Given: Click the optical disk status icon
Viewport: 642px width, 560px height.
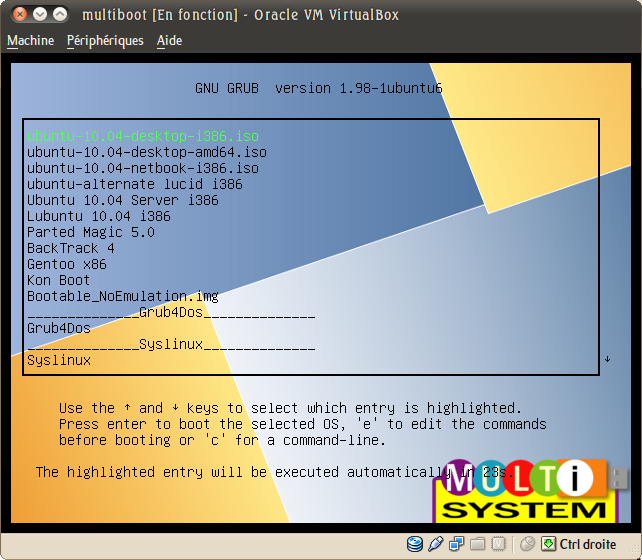Looking at the screenshot, I should 415,544.
